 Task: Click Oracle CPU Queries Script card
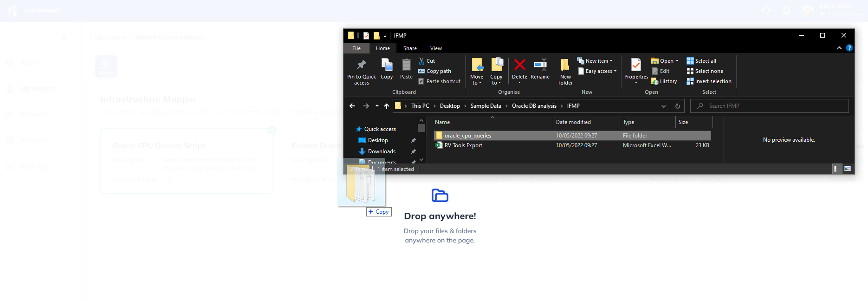point(187,161)
